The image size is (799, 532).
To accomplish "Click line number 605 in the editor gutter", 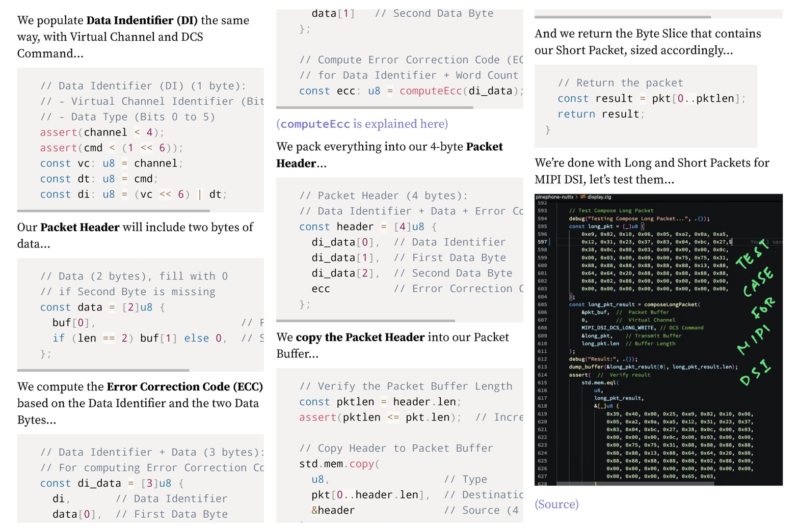I will pos(542,304).
